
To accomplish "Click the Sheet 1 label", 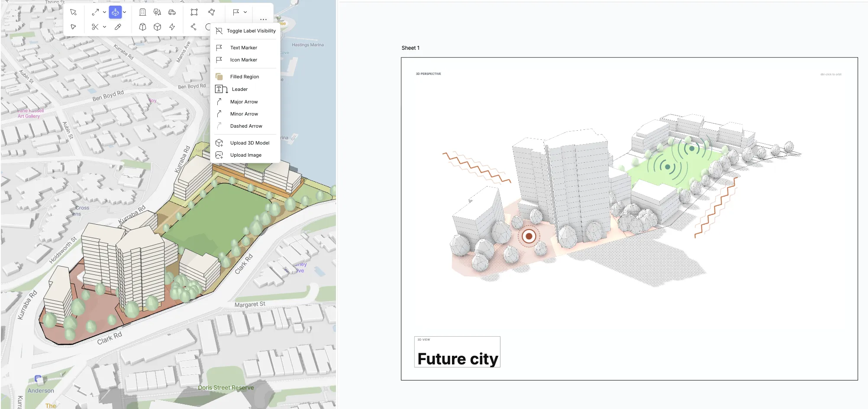I will click(410, 48).
